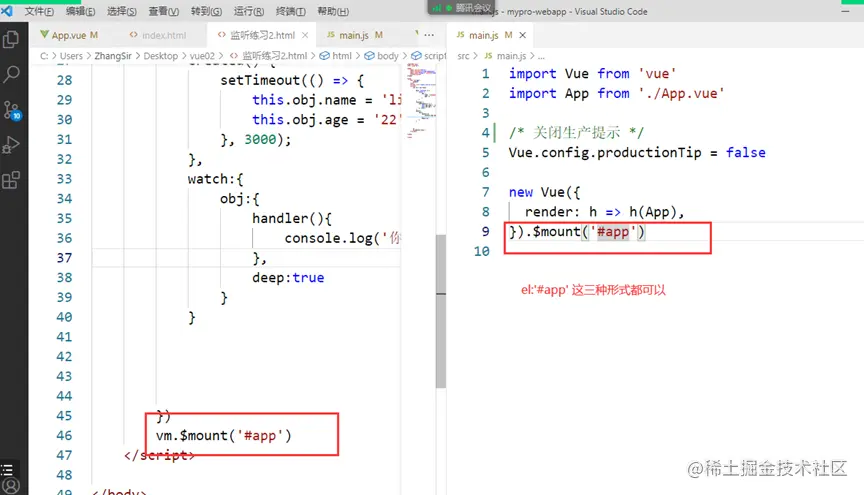The image size is (864, 495).
Task: Click the VS Code logo icon
Action: tap(7, 10)
